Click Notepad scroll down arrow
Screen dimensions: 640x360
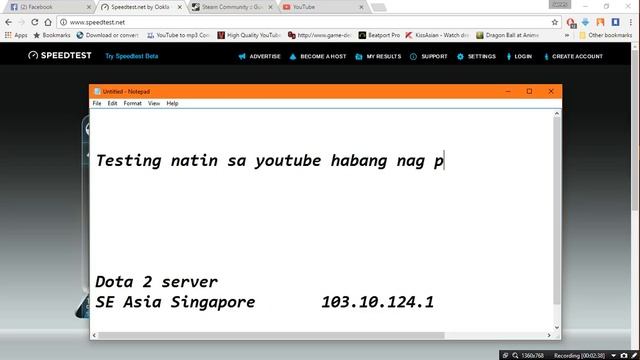point(557,327)
